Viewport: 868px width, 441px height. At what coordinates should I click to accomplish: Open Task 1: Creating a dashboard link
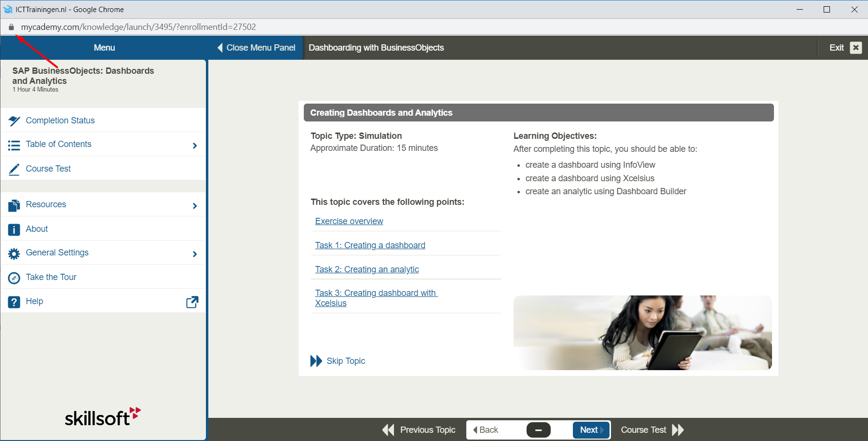coord(370,245)
